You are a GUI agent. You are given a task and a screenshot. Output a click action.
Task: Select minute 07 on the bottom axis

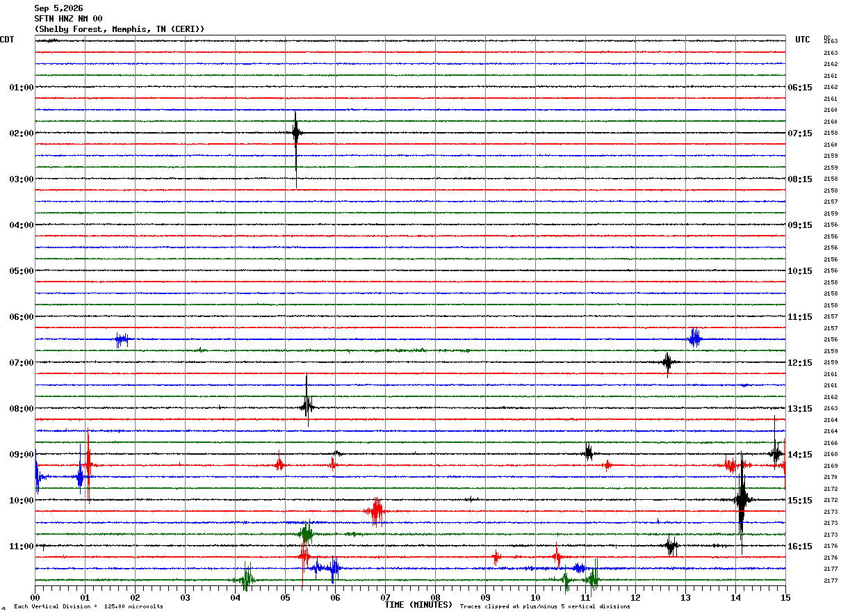[386, 597]
